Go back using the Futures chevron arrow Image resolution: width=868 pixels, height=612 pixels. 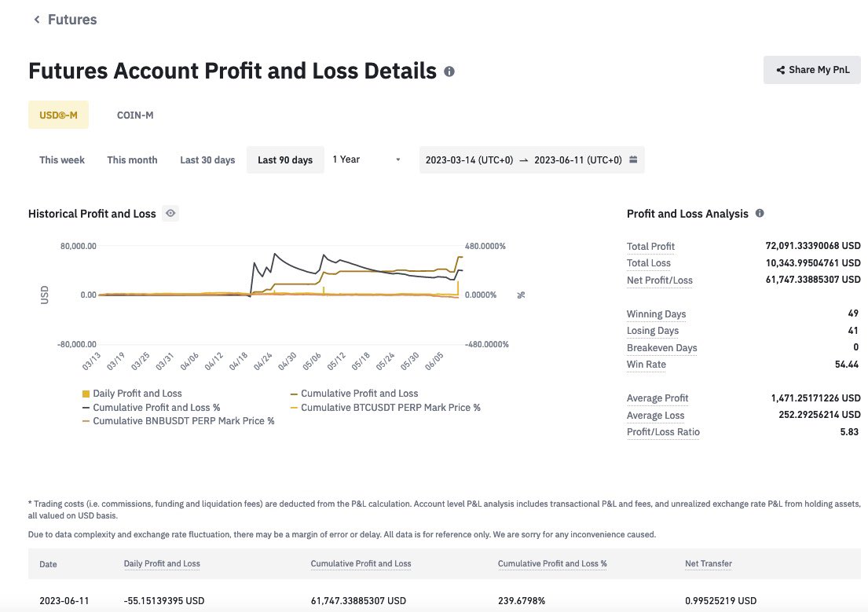(37, 20)
